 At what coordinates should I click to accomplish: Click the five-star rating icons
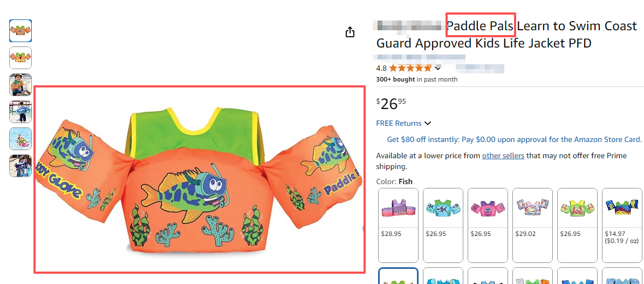(x=410, y=68)
